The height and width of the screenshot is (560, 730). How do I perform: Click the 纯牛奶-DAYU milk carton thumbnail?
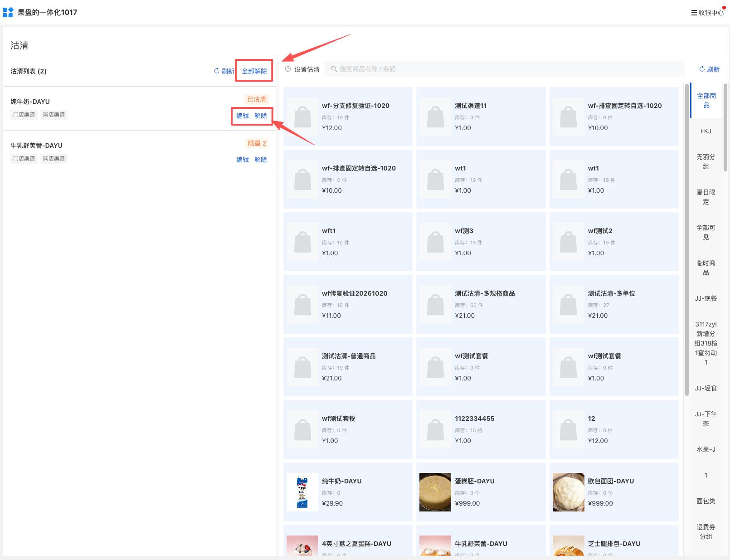coord(302,492)
